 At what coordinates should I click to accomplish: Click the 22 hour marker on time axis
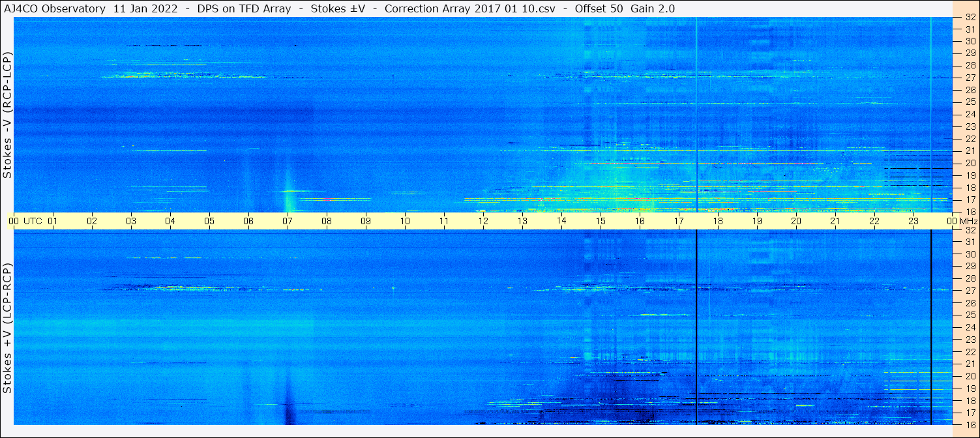click(874, 221)
